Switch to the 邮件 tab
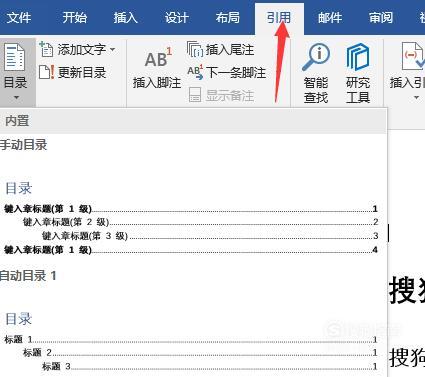425x377 pixels. click(330, 17)
